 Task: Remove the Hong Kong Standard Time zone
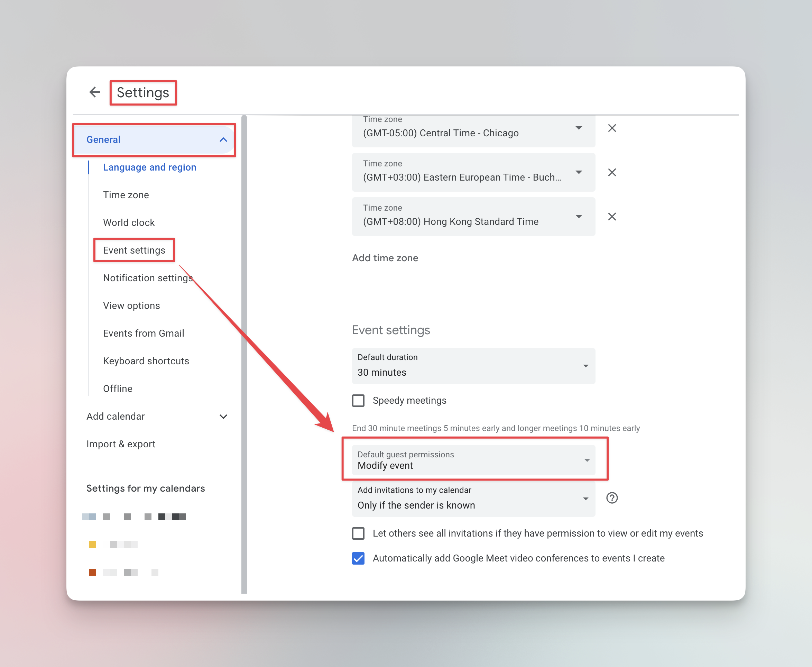click(x=612, y=217)
